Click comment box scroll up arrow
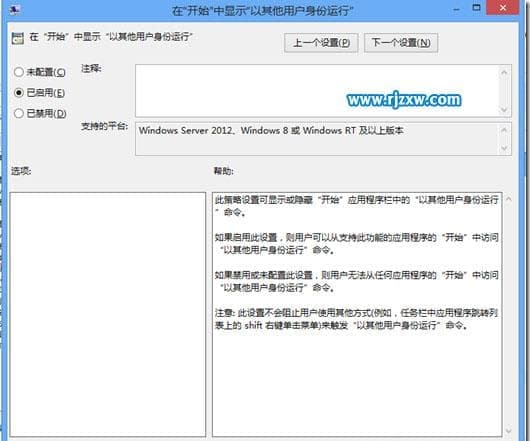This screenshot has width=530, height=441. [x=504, y=72]
